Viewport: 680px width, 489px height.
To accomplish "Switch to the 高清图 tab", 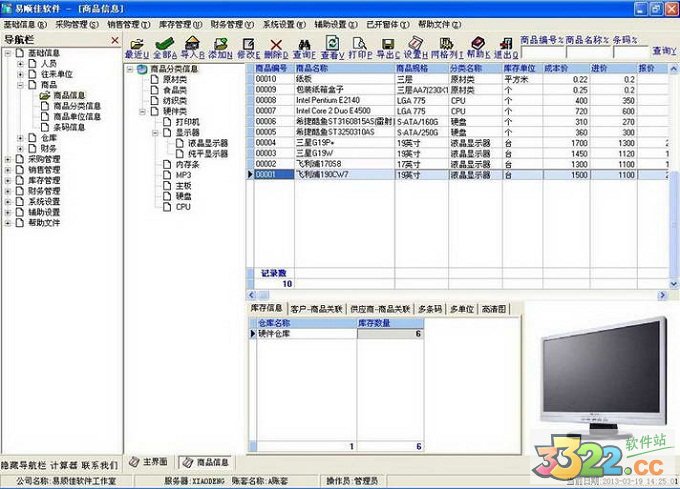I will [494, 309].
